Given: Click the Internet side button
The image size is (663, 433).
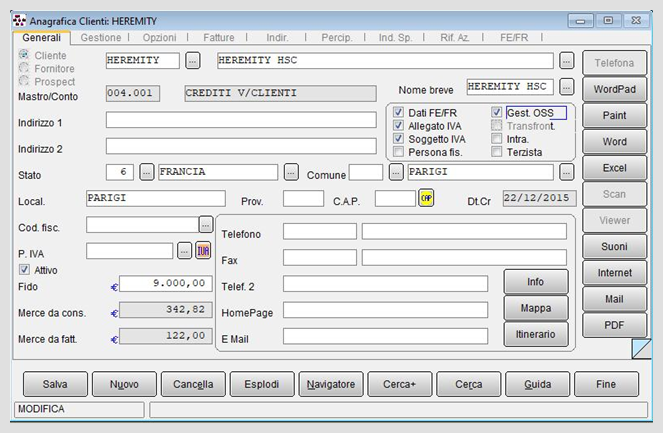Looking at the screenshot, I should coord(615,273).
